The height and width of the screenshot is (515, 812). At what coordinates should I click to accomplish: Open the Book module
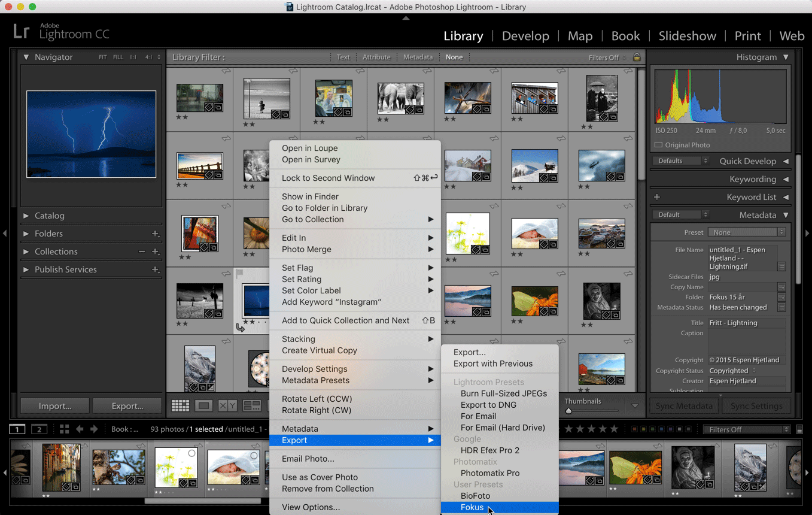pyautogui.click(x=625, y=36)
